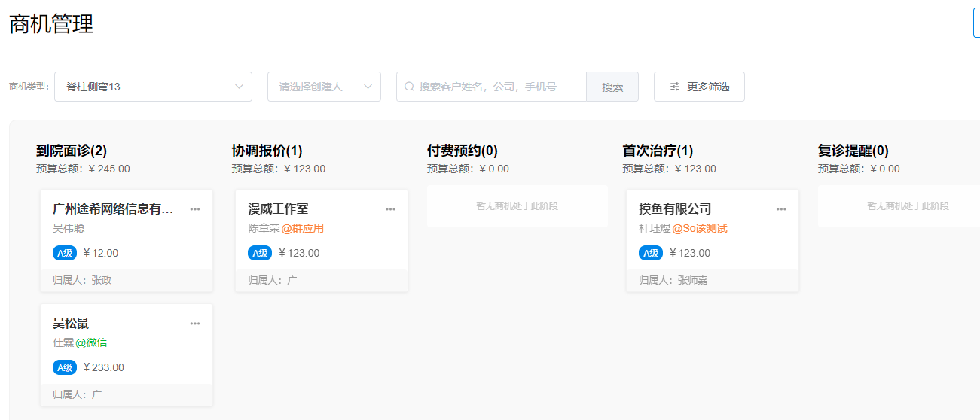Click the @So该测试 source tag
The height and width of the screenshot is (420, 980).
pos(699,228)
